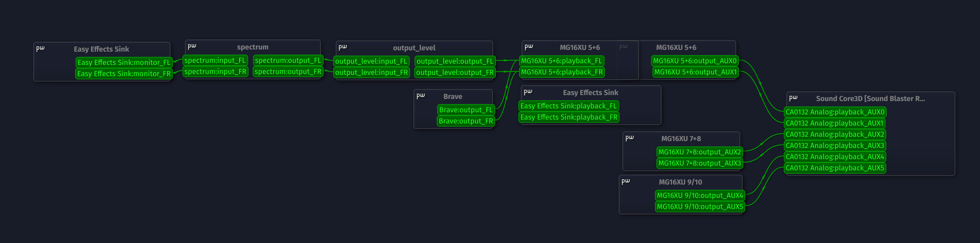
Task: Click the pw icon on the MG16XU 7+8 node
Action: click(630, 137)
